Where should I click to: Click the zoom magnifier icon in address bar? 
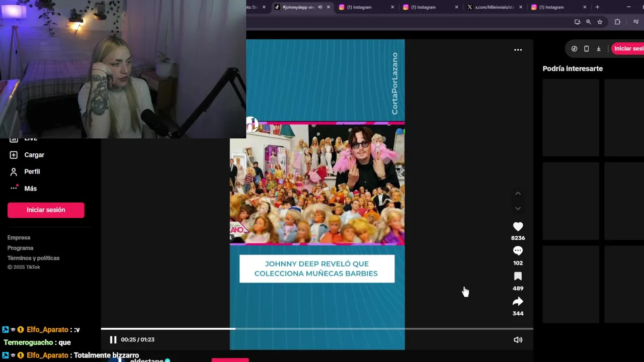pos(588,22)
